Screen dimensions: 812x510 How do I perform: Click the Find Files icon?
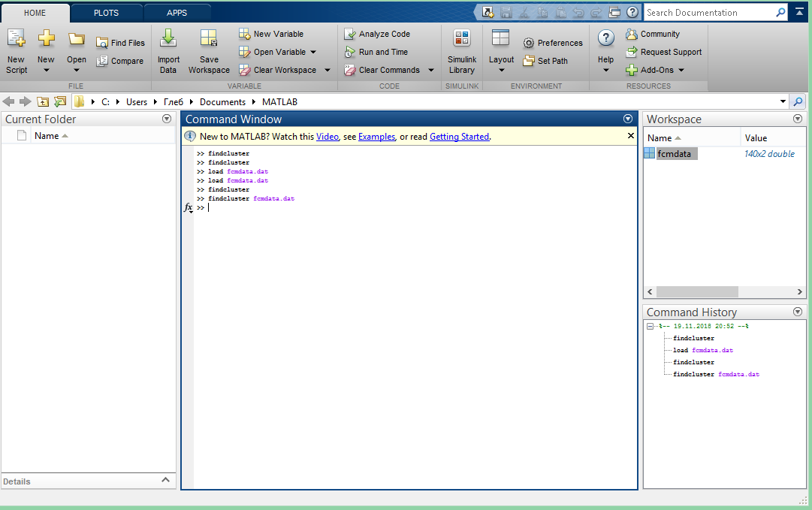tap(102, 43)
